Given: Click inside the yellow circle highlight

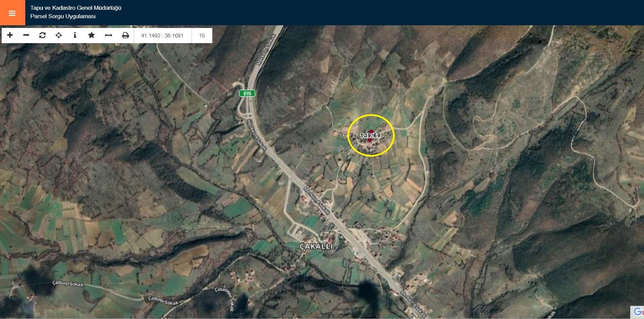Looking at the screenshot, I should (371, 135).
